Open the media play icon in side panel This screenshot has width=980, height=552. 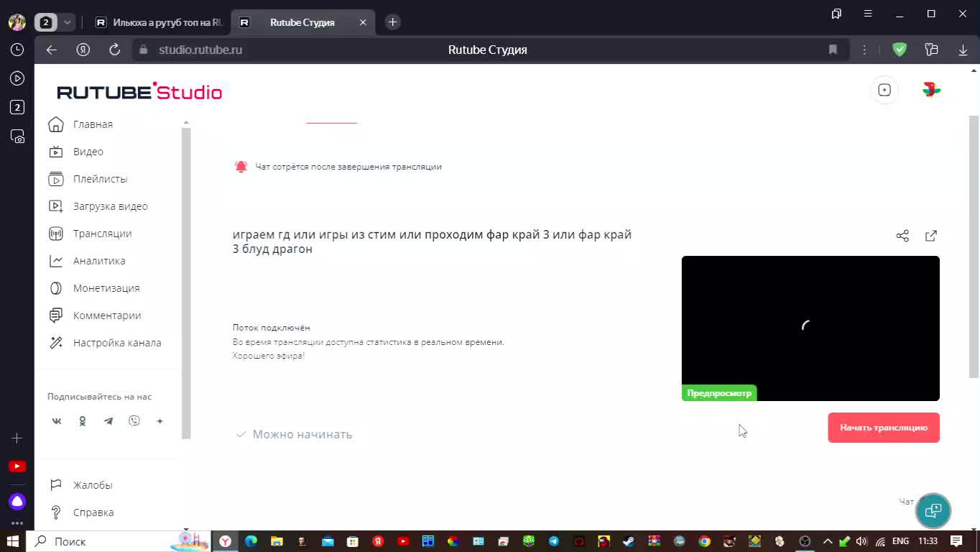[x=17, y=78]
